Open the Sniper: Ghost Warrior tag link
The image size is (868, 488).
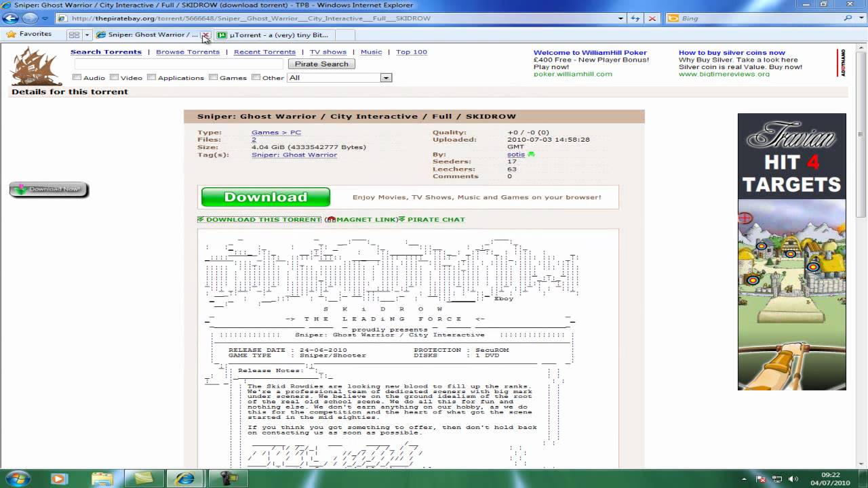[x=294, y=155]
